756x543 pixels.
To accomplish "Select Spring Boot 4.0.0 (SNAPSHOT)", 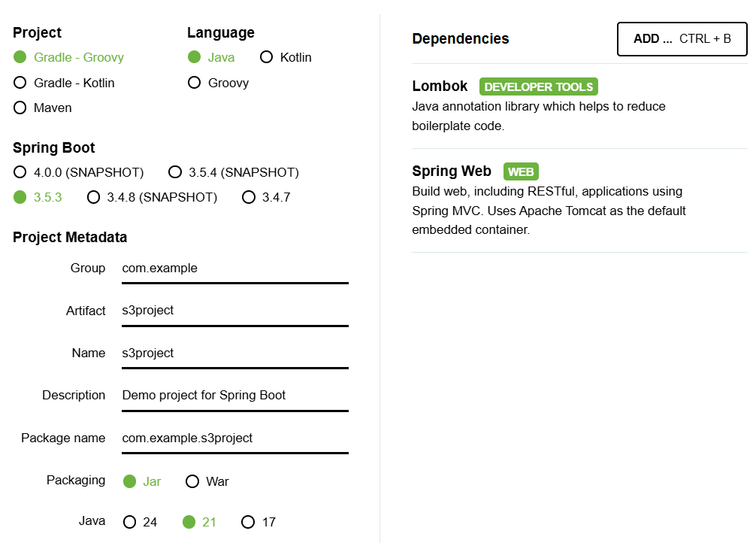I will pyautogui.click(x=20, y=172).
